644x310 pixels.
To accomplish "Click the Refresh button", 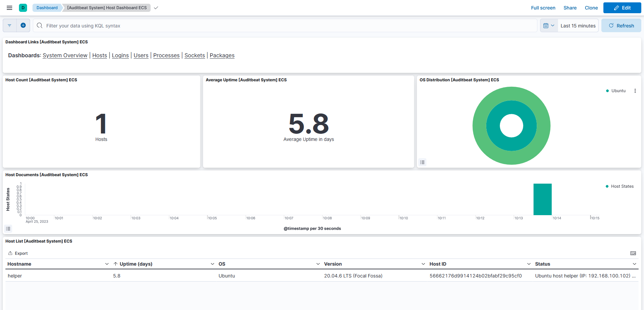I will pyautogui.click(x=621, y=25).
